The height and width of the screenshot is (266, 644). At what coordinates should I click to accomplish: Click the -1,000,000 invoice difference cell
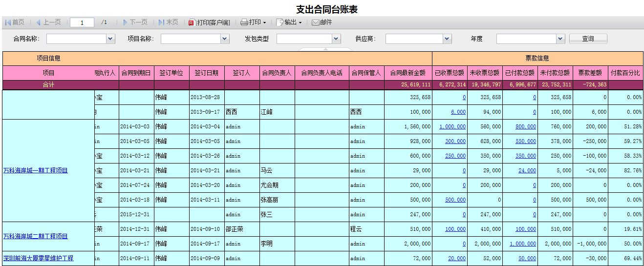tap(590, 244)
